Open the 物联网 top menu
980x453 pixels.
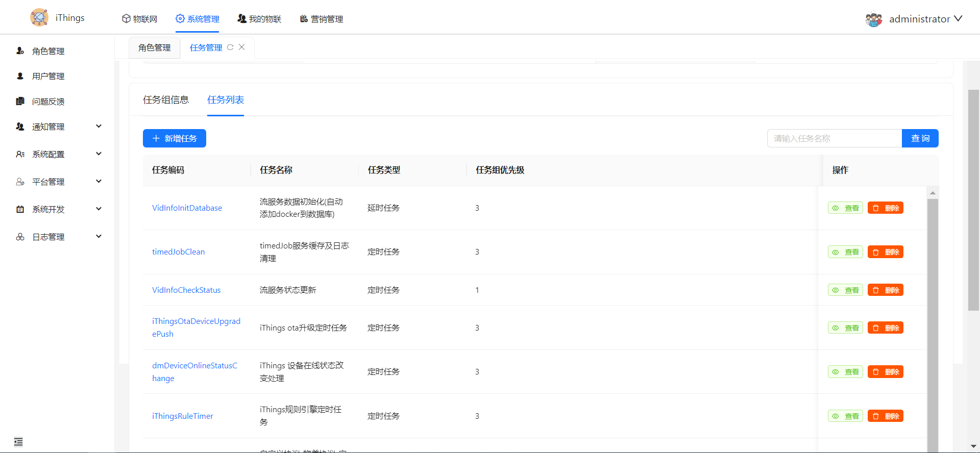[x=140, y=19]
